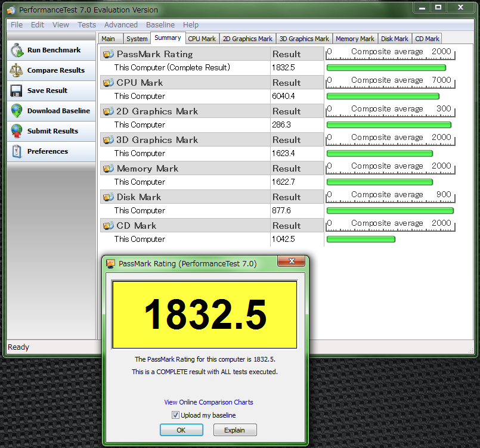The height and width of the screenshot is (448, 480).
Task: Click the CD Mark green result bar
Action: pos(361,239)
